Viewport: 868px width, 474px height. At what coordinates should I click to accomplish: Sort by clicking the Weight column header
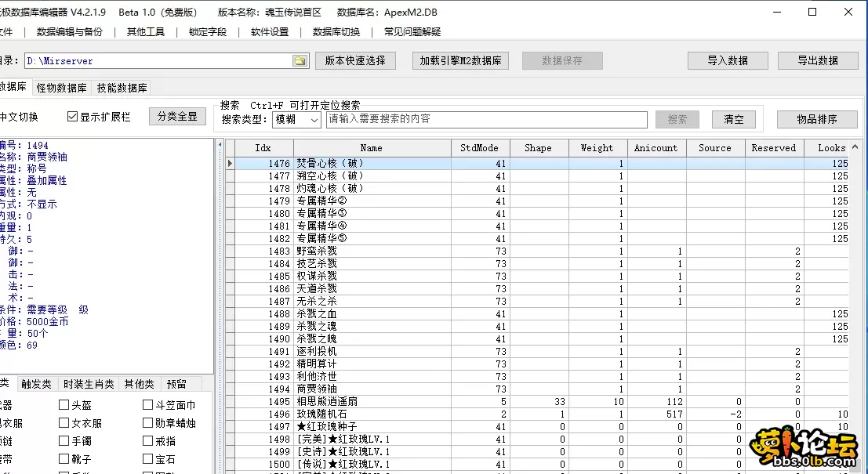[x=597, y=147]
